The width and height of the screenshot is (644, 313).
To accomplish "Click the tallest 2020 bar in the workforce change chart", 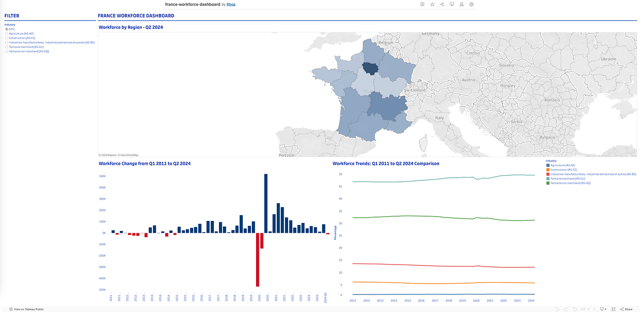I will [266, 202].
